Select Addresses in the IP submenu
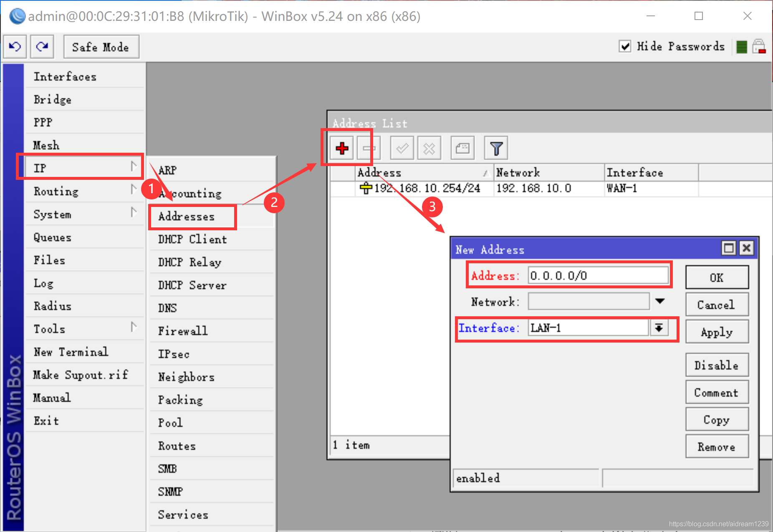This screenshot has height=532, width=773. pyautogui.click(x=212, y=217)
